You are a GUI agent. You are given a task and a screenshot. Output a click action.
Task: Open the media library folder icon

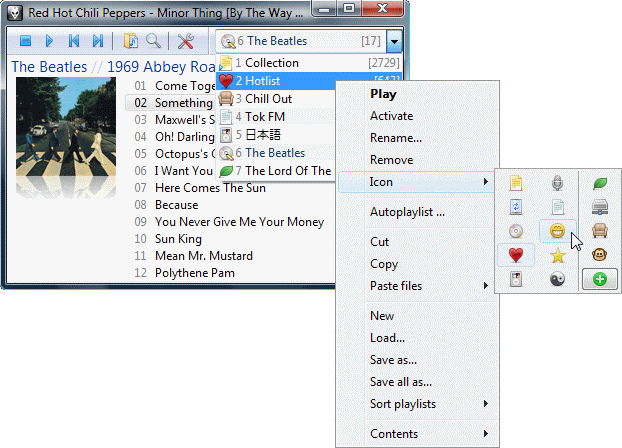(131, 41)
